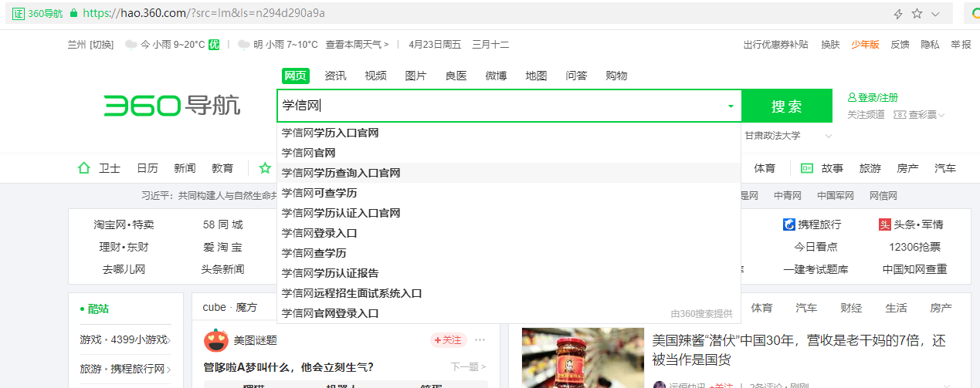This screenshot has height=388, width=980.
Task: Switch to the 汽车 news tab
Action: (x=806, y=308)
